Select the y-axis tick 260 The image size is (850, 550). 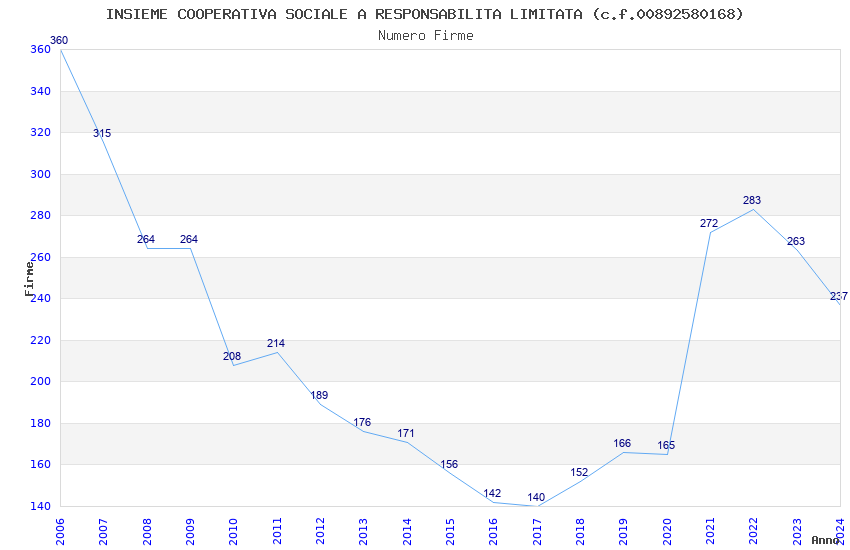41,257
